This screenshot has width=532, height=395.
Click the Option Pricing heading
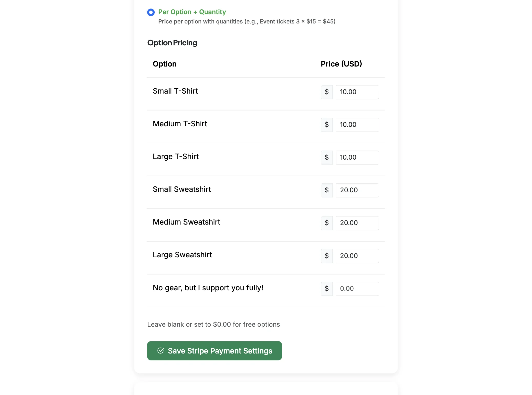click(172, 43)
